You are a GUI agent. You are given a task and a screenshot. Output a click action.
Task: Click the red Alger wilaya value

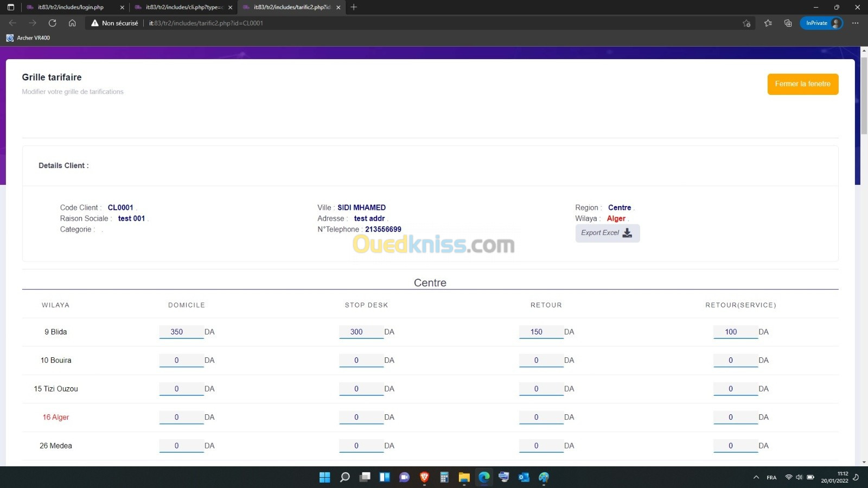[x=616, y=219]
